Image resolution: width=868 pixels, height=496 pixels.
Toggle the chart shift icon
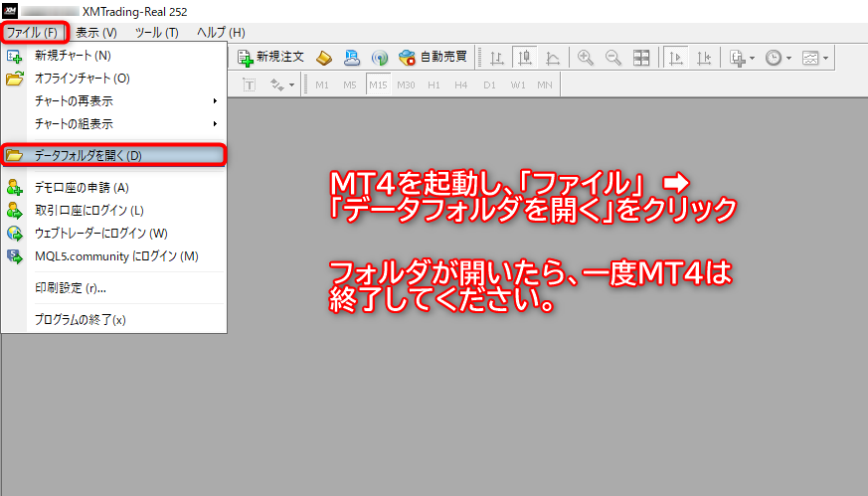click(704, 58)
